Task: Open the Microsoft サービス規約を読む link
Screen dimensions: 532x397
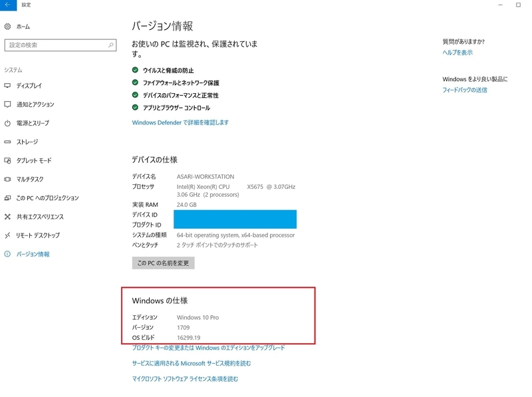Action: pos(192,363)
